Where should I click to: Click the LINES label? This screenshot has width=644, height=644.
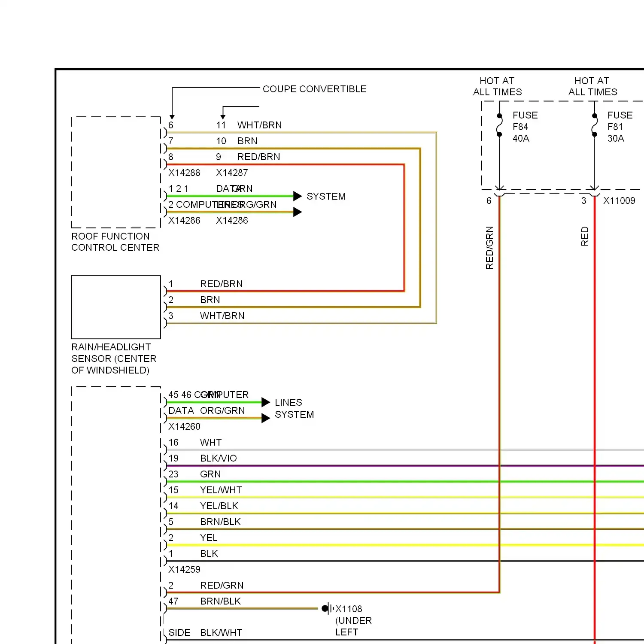tap(289, 402)
